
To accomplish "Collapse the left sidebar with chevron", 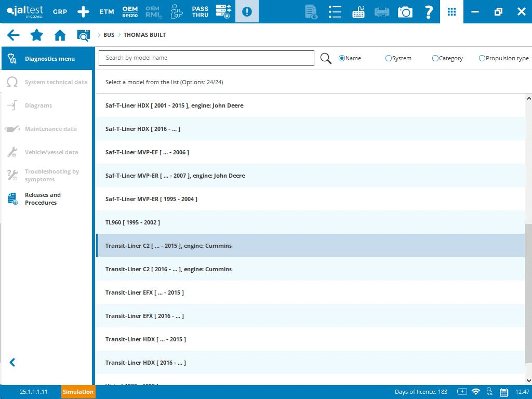I will click(x=12, y=363).
